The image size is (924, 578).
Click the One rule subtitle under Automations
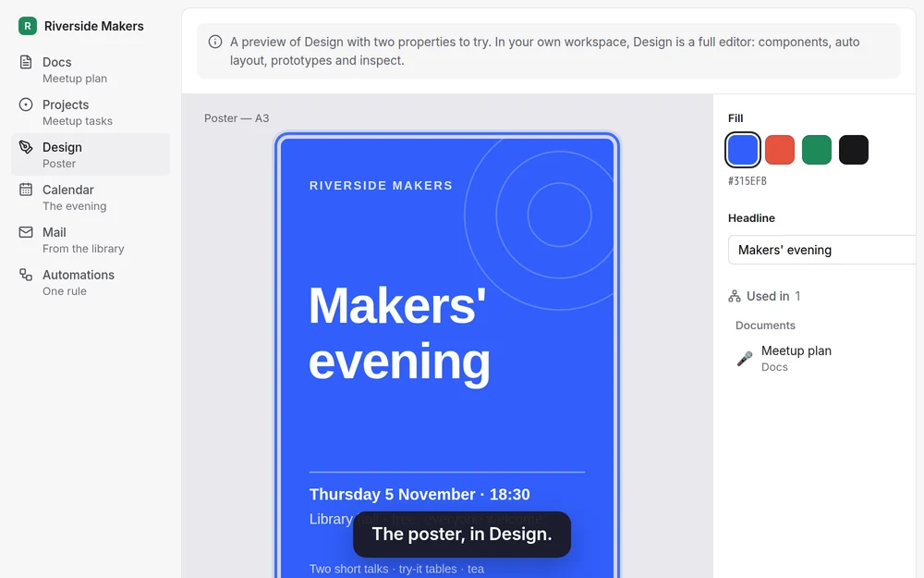pos(65,290)
